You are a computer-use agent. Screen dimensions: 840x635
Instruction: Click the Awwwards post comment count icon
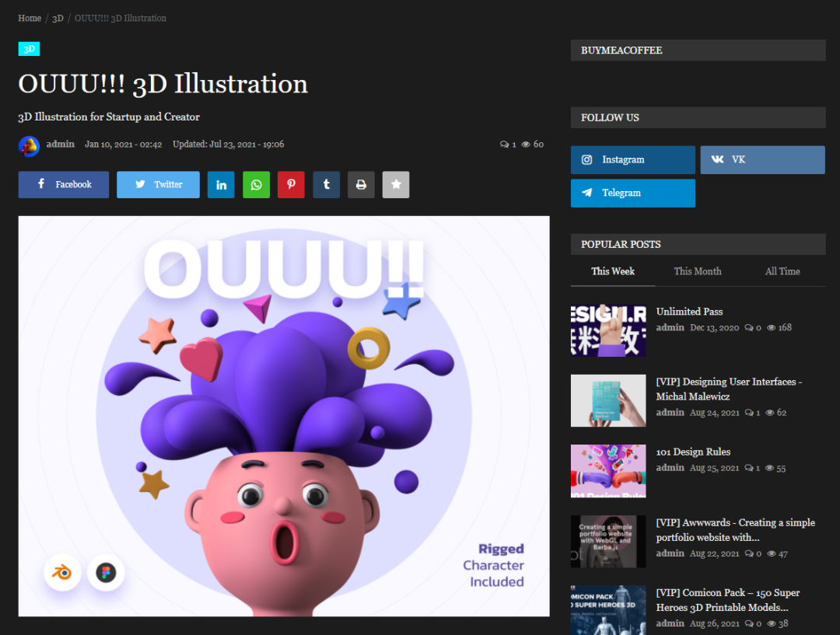(x=749, y=553)
